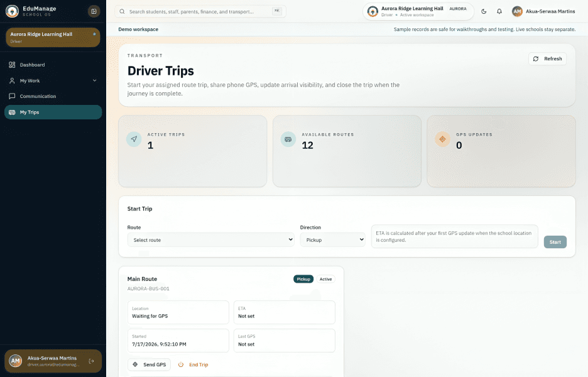
Task: Click the log out icon in sidebar footer
Action: click(91, 361)
